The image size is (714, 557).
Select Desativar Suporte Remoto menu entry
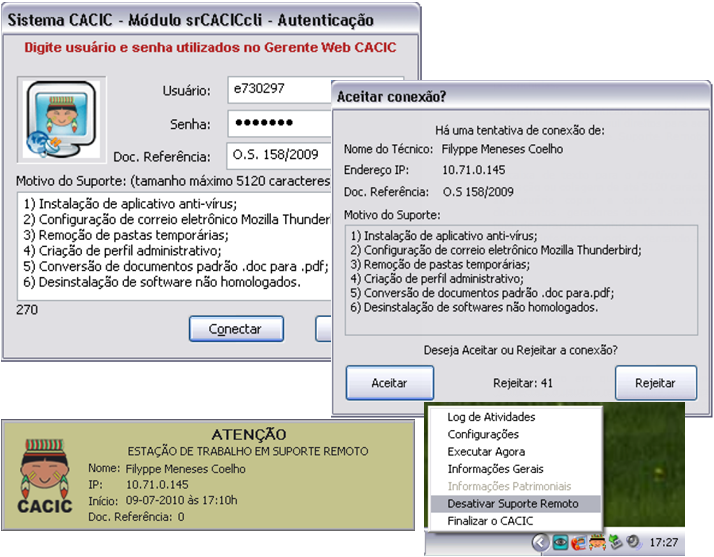click(x=515, y=504)
